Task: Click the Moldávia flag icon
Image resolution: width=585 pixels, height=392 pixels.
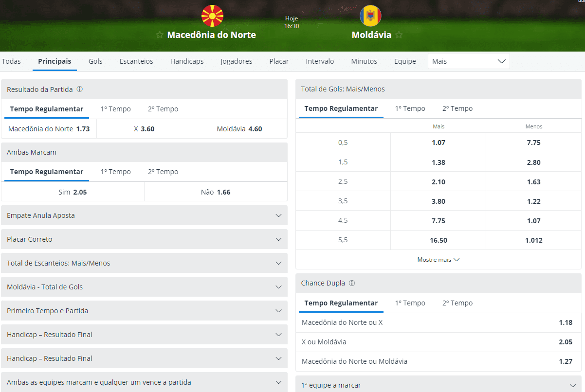Action: [x=370, y=16]
